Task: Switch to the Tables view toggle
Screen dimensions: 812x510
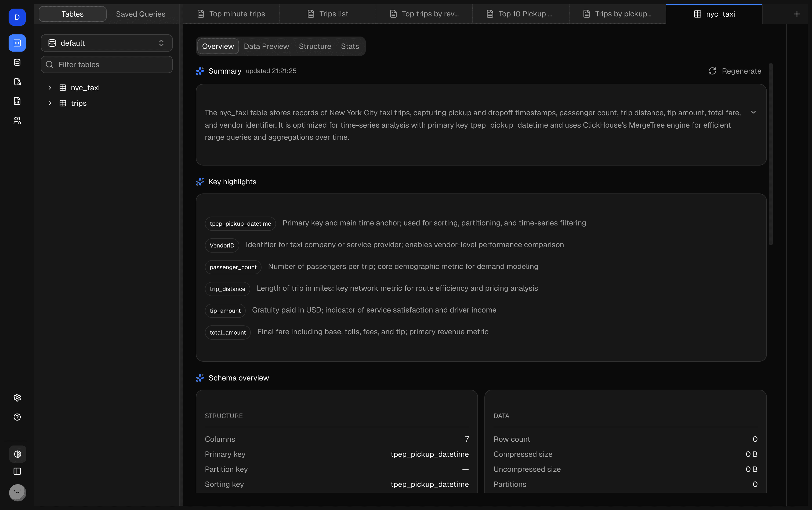Action: [73, 14]
